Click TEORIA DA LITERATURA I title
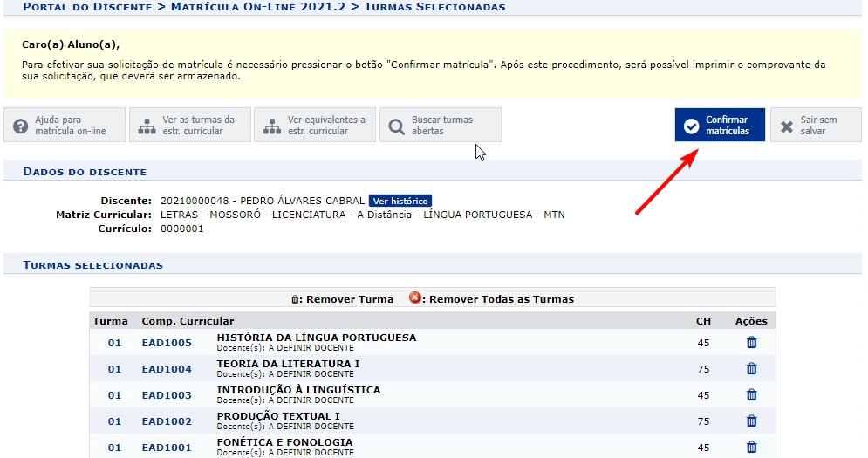Screen dimensions: 868x458 click(288, 363)
